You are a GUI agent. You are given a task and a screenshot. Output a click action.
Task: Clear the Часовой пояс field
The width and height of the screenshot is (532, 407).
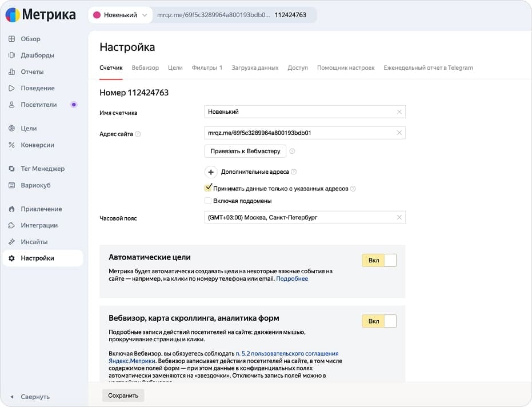pos(399,217)
